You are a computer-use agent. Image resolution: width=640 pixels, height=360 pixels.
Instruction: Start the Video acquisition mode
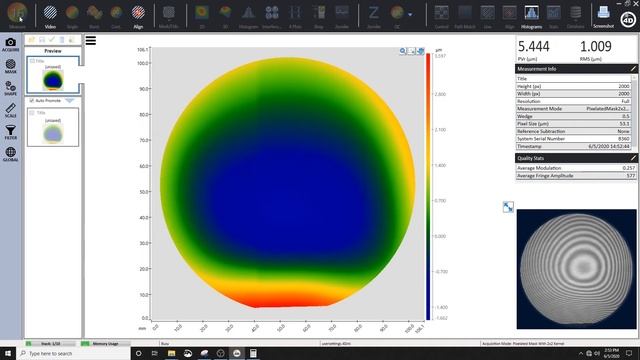pyautogui.click(x=50, y=16)
